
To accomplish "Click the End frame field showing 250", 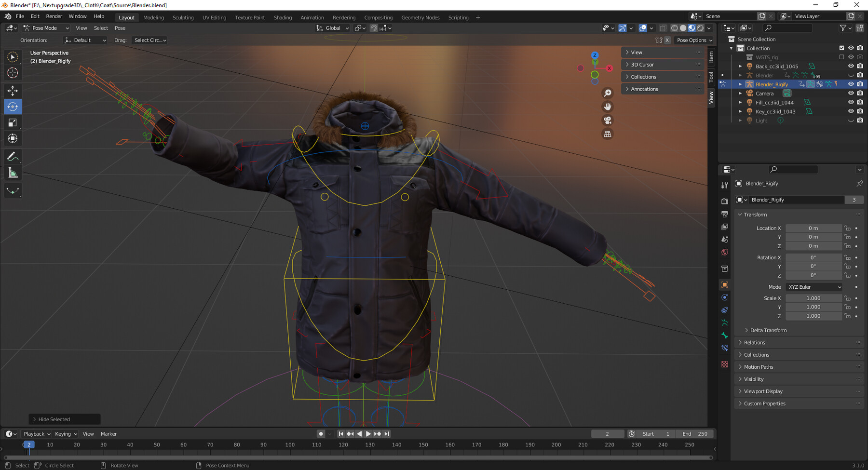I will pyautogui.click(x=694, y=434).
